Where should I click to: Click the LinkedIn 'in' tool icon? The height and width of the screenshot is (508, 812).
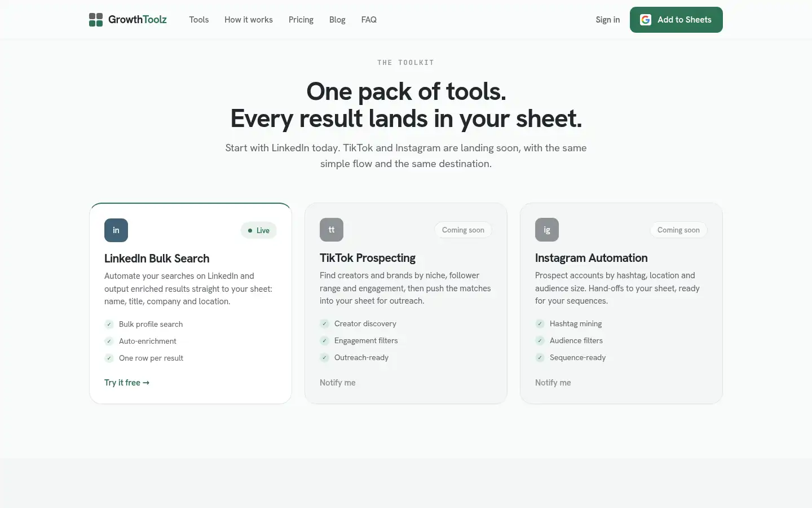click(x=116, y=230)
